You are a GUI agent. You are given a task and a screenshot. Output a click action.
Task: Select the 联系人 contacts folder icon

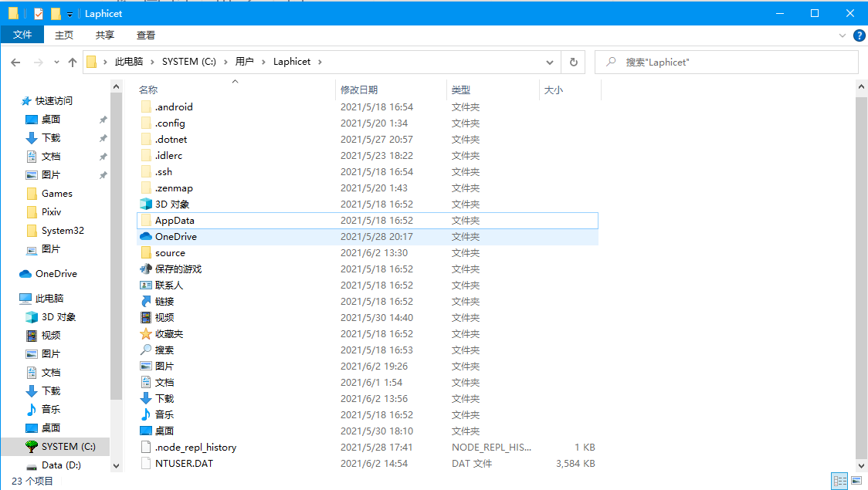(x=146, y=286)
